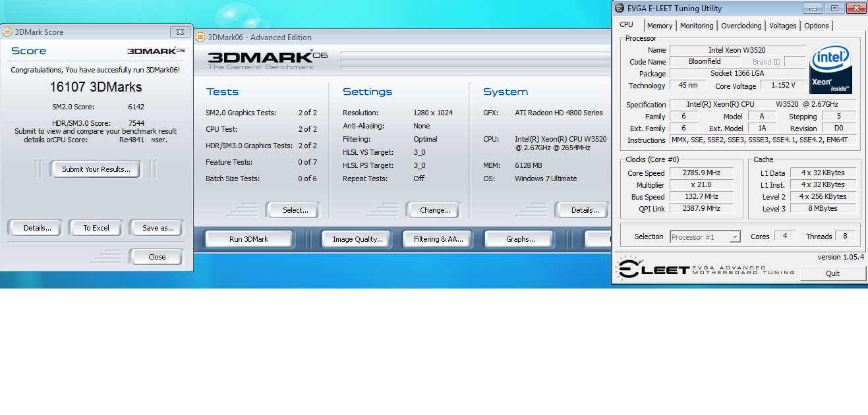Image resolution: width=868 pixels, height=415 pixels.
Task: Click the MEM value 6128 MB
Action: pos(529,165)
